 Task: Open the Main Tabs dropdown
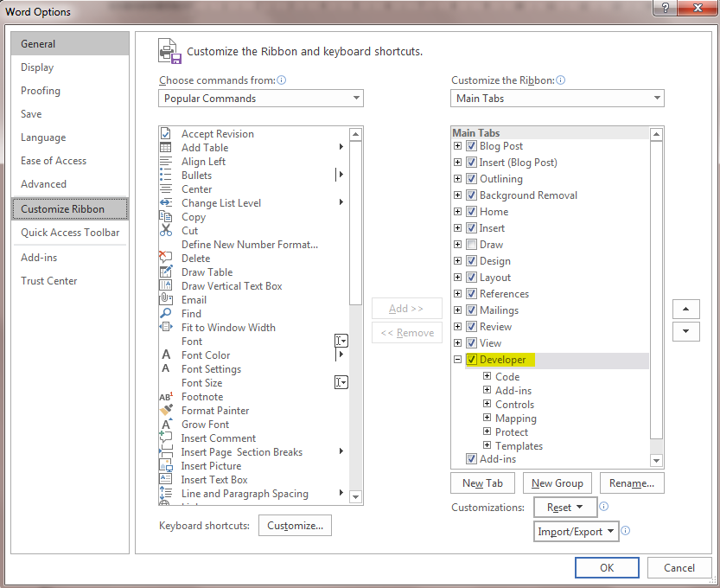557,98
